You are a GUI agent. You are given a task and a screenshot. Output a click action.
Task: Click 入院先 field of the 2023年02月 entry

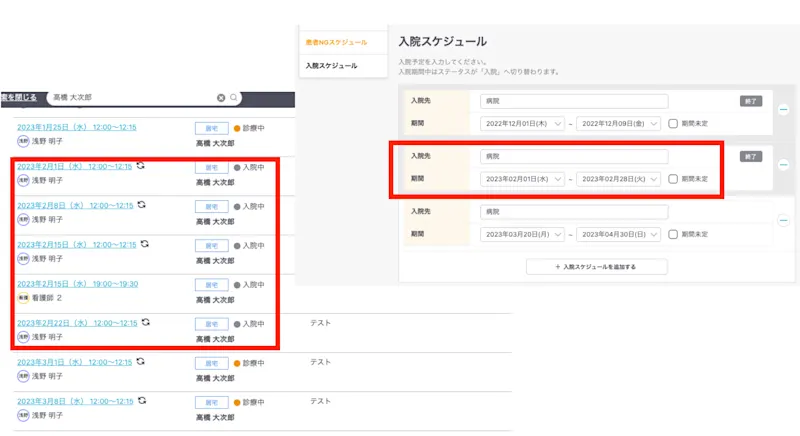(x=574, y=157)
